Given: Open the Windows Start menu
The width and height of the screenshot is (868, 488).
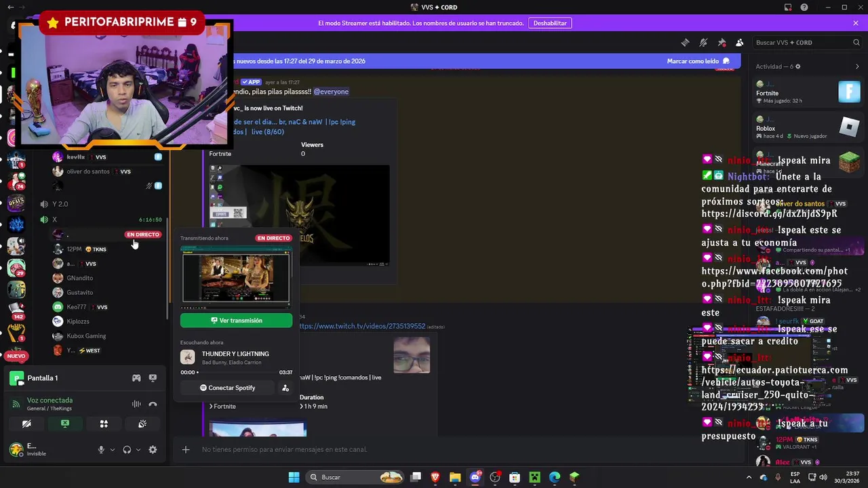Looking at the screenshot, I should click(x=294, y=477).
